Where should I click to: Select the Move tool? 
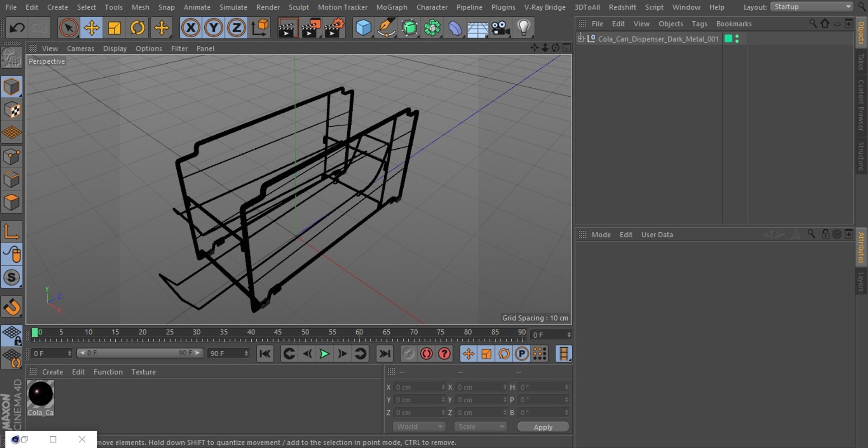pos(91,28)
